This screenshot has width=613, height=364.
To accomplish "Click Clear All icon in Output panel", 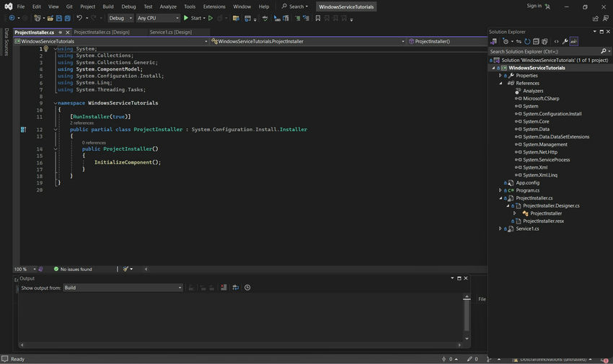I will (224, 288).
